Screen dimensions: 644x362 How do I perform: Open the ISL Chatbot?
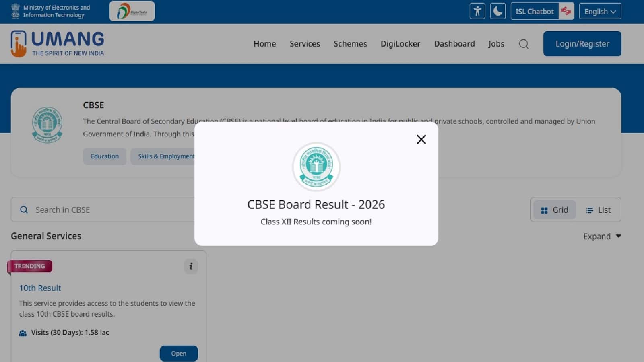535,11
